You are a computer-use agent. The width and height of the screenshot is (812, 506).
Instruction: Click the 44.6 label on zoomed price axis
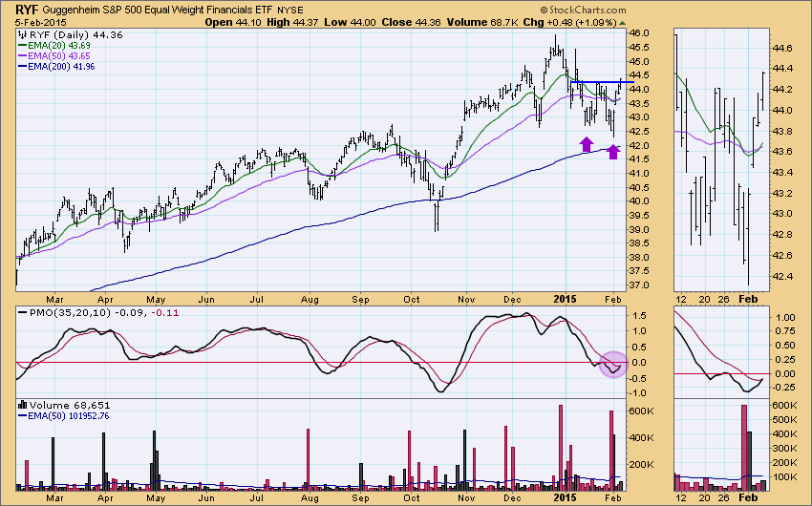(782, 48)
